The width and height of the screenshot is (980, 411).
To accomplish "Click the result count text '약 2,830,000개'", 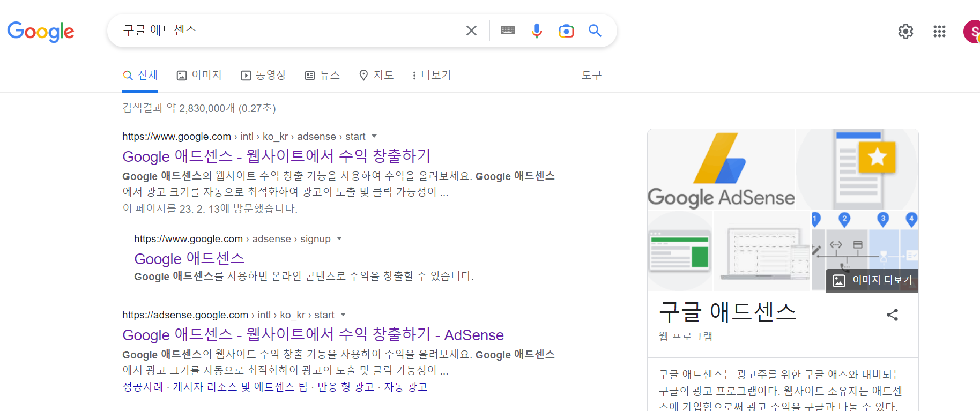I will [201, 108].
